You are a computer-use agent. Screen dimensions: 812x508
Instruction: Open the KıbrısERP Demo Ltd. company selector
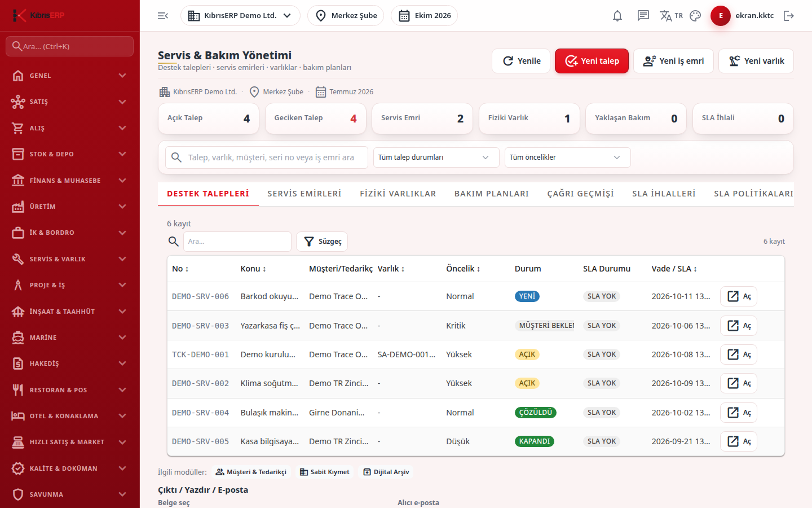240,16
